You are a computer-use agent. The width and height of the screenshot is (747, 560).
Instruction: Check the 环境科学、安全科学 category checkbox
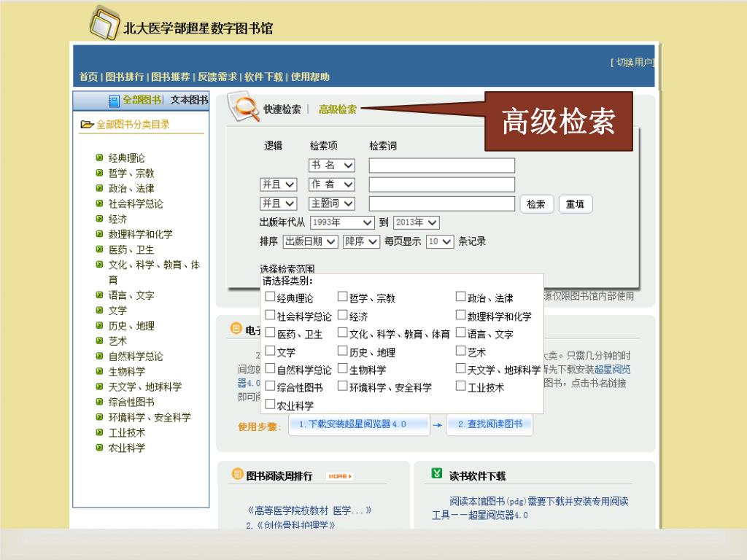(x=342, y=386)
